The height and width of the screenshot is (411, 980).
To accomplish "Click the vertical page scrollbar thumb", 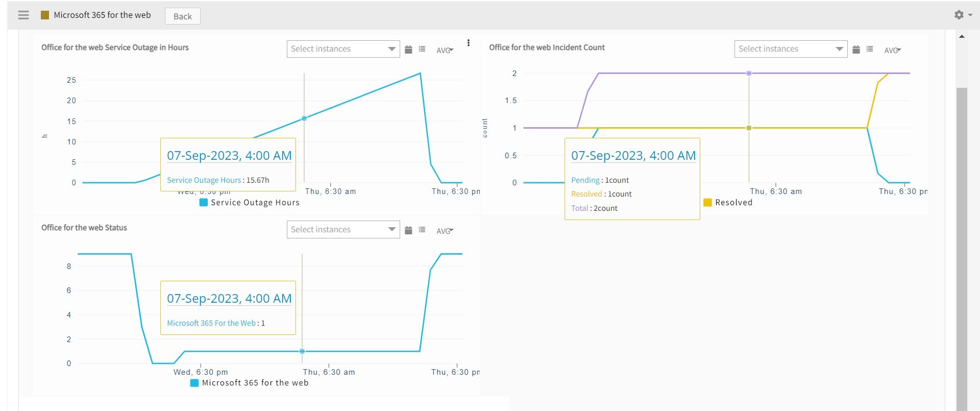I will [x=962, y=249].
